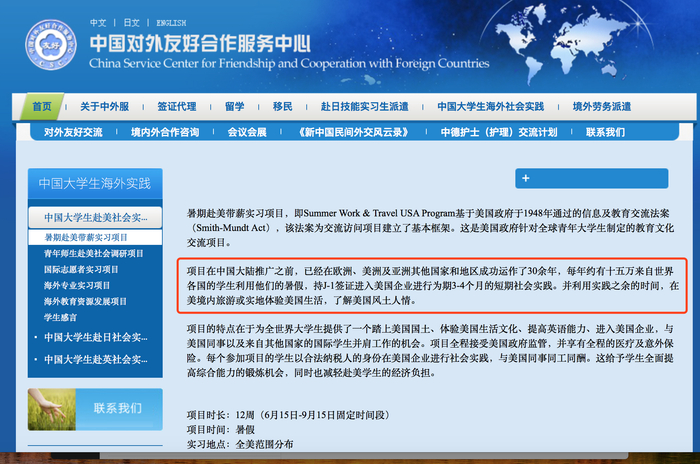Switch language to ENGLISH
The image size is (700, 464).
tap(171, 23)
